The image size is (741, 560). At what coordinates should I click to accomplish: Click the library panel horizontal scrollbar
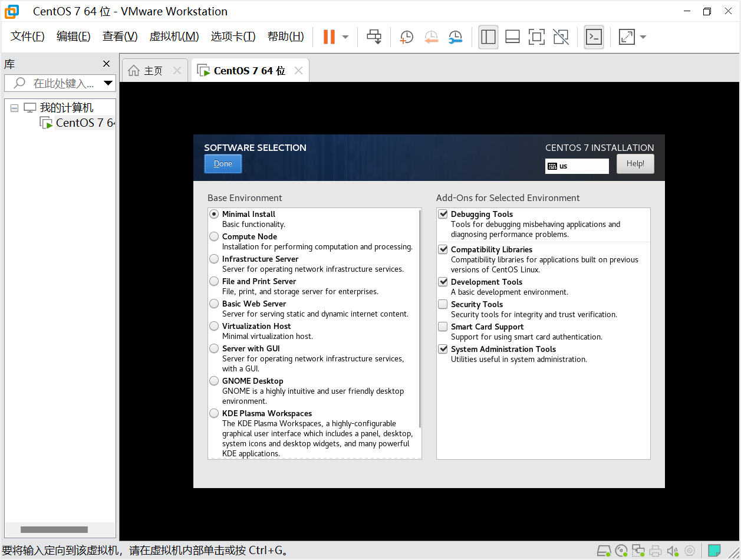point(54,529)
